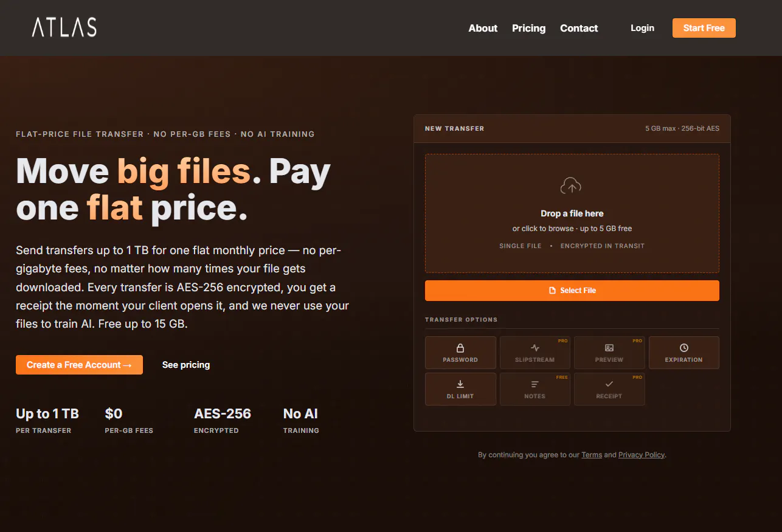Viewport: 782px width, 532px height.
Task: Click the 'TRANSFER OPTIONS' label
Action: pos(461,320)
